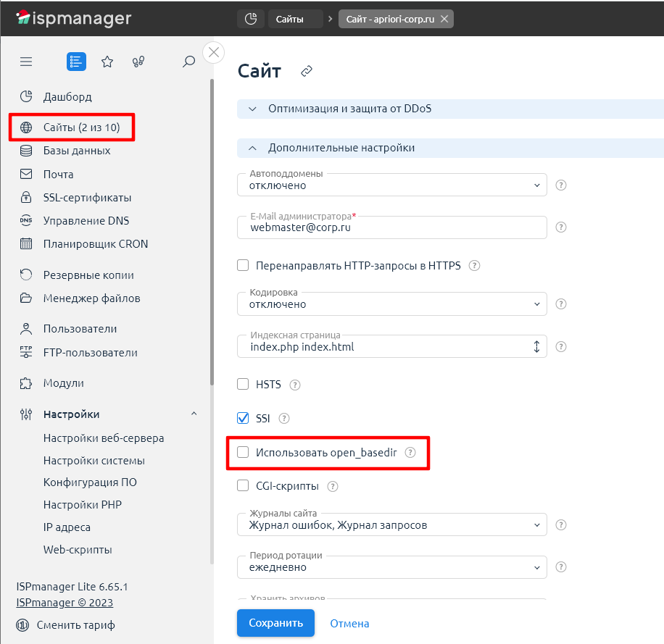Click the hamburger menu icon in sidebar

point(26,62)
